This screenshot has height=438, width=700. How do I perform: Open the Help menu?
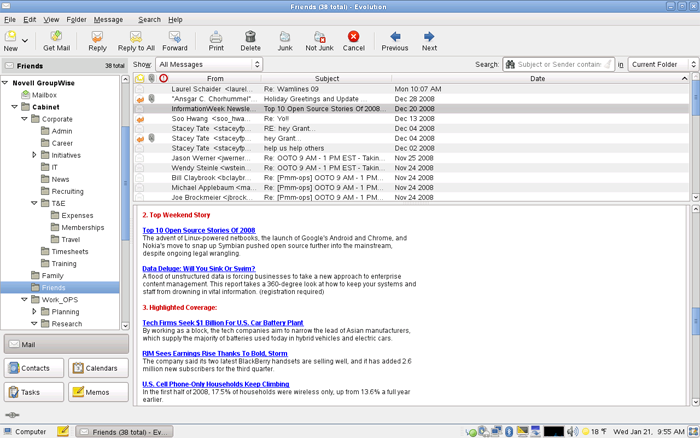coord(175,20)
